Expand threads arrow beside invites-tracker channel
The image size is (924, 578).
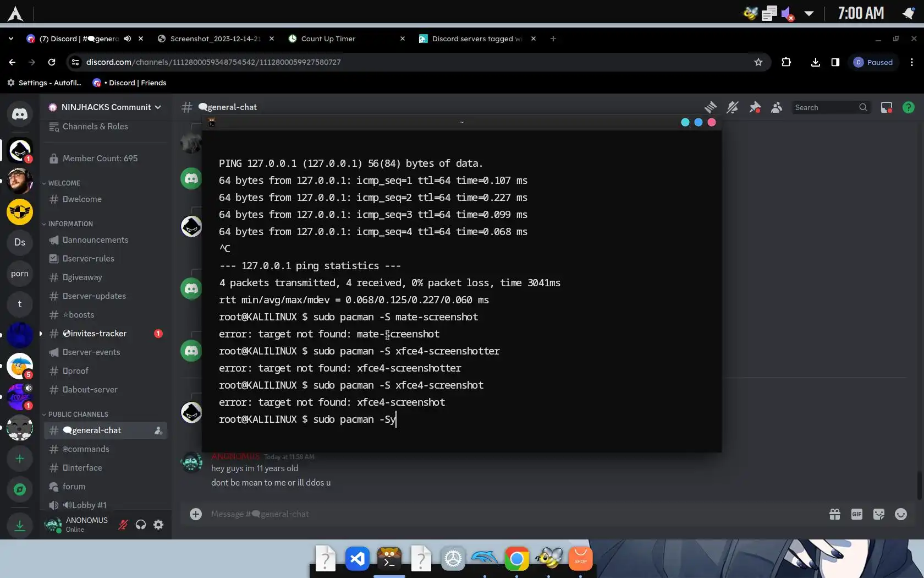click(41, 334)
